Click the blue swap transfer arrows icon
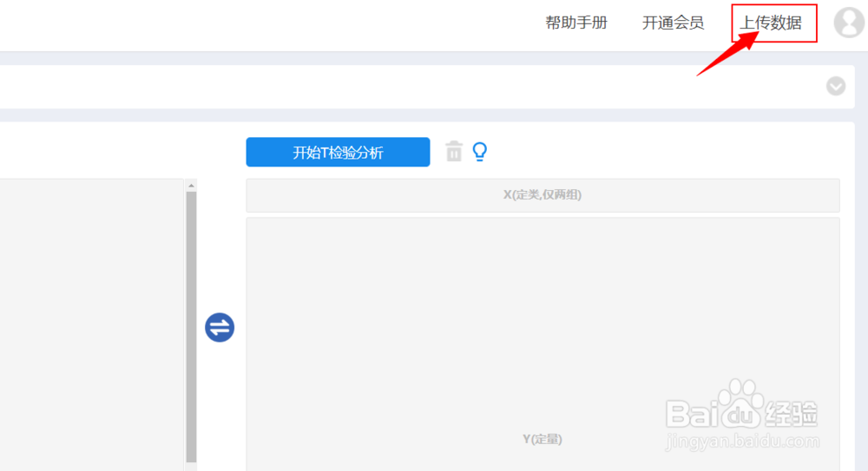The image size is (868, 471). coord(220,327)
